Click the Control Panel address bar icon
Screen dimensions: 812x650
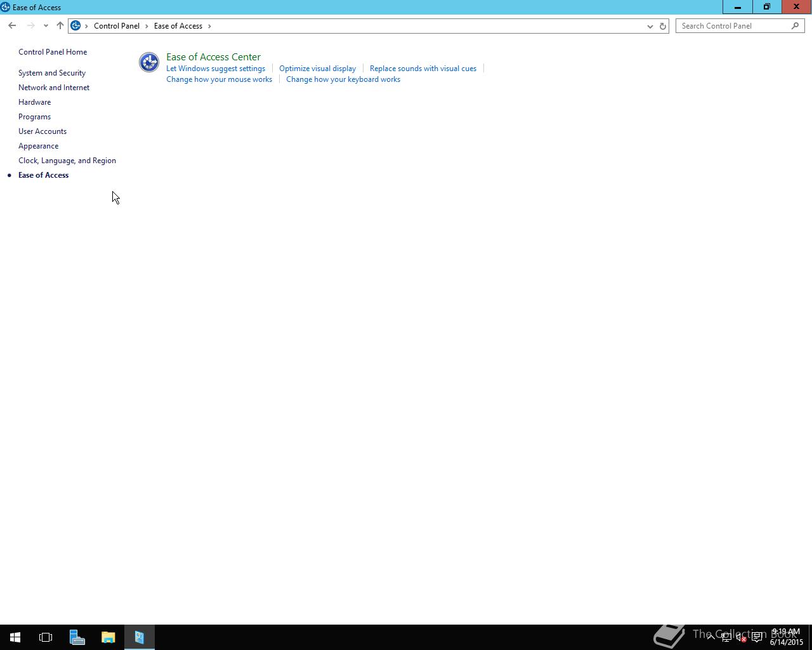[x=75, y=26]
